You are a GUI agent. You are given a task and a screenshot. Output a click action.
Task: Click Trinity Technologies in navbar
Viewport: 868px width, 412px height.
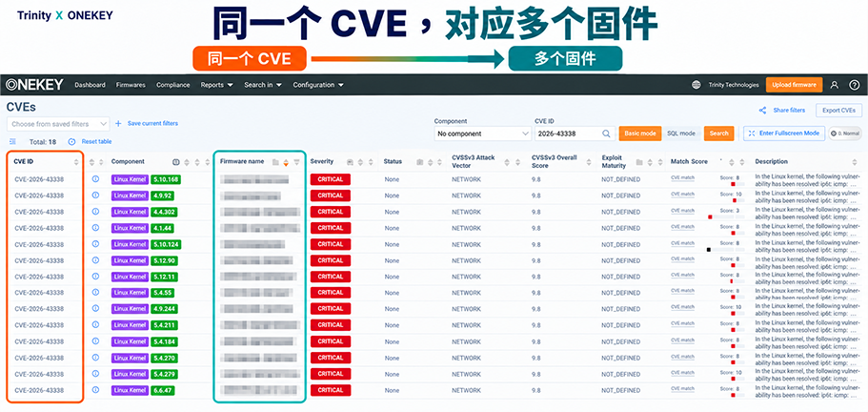734,85
